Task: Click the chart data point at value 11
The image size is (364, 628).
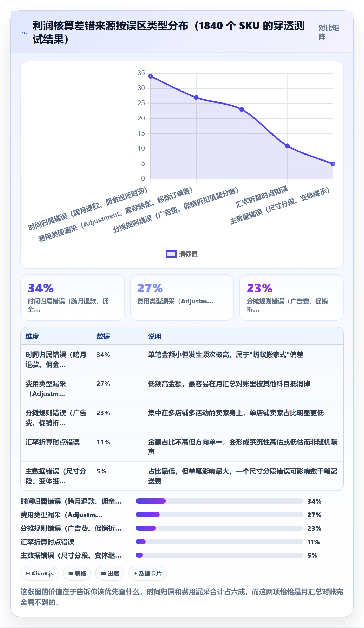Action: (x=287, y=146)
